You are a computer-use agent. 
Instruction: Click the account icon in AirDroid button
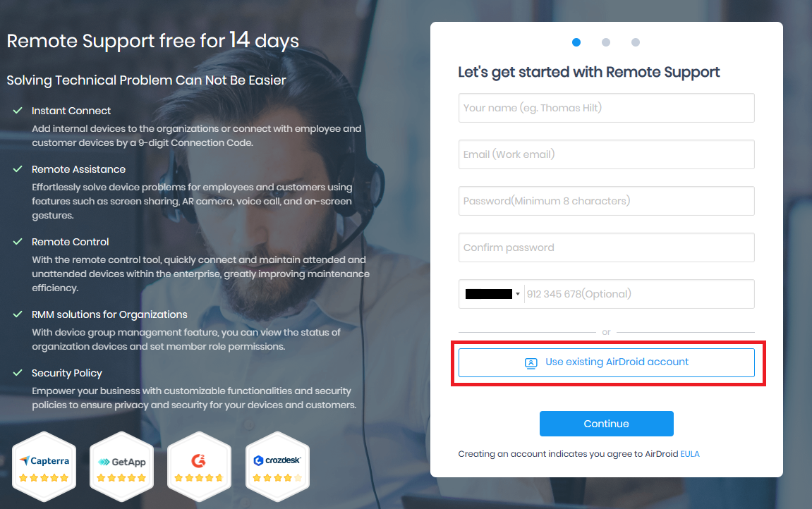click(531, 362)
